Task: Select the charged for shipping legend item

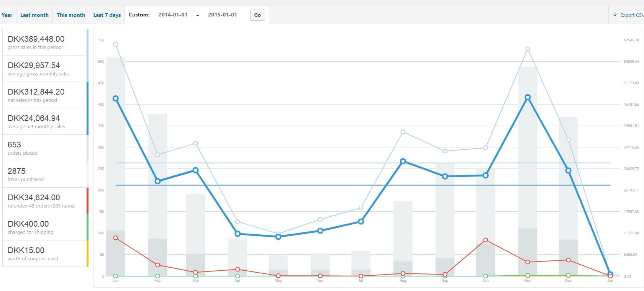Action: pos(45,227)
